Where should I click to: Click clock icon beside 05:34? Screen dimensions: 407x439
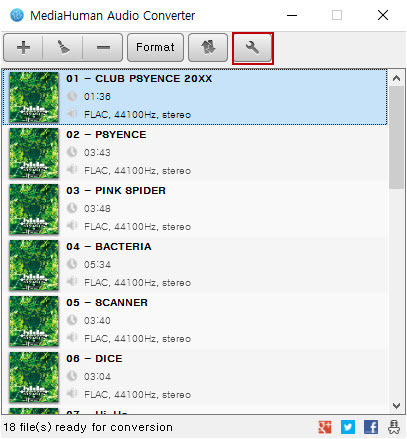[x=72, y=264]
